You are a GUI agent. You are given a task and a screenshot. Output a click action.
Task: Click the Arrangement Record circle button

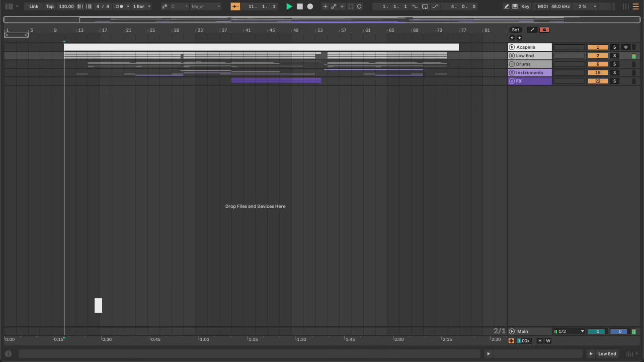click(310, 7)
